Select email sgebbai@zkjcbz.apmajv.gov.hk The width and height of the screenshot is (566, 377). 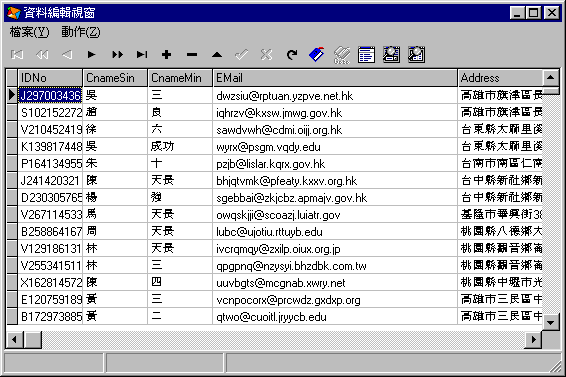click(335, 198)
